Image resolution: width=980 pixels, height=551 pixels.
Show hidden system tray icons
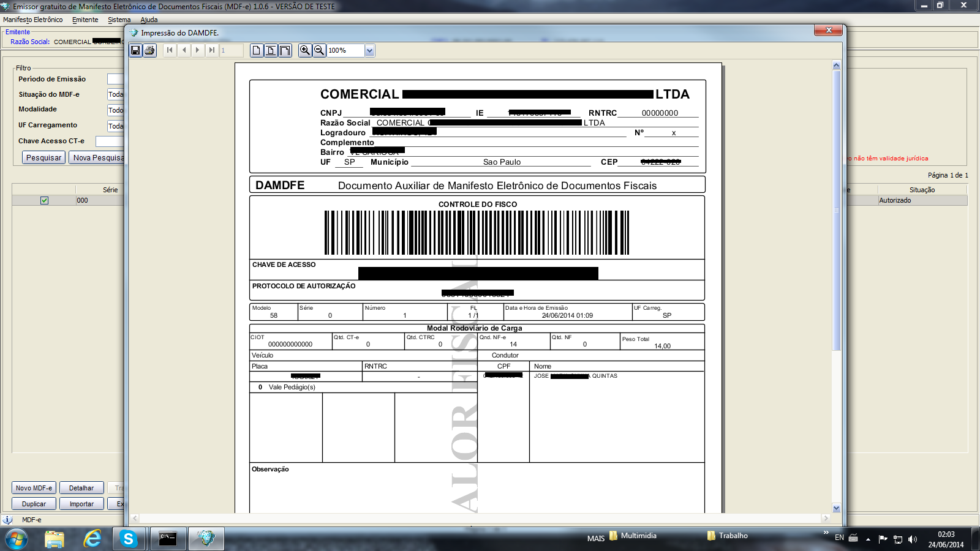pyautogui.click(x=868, y=539)
